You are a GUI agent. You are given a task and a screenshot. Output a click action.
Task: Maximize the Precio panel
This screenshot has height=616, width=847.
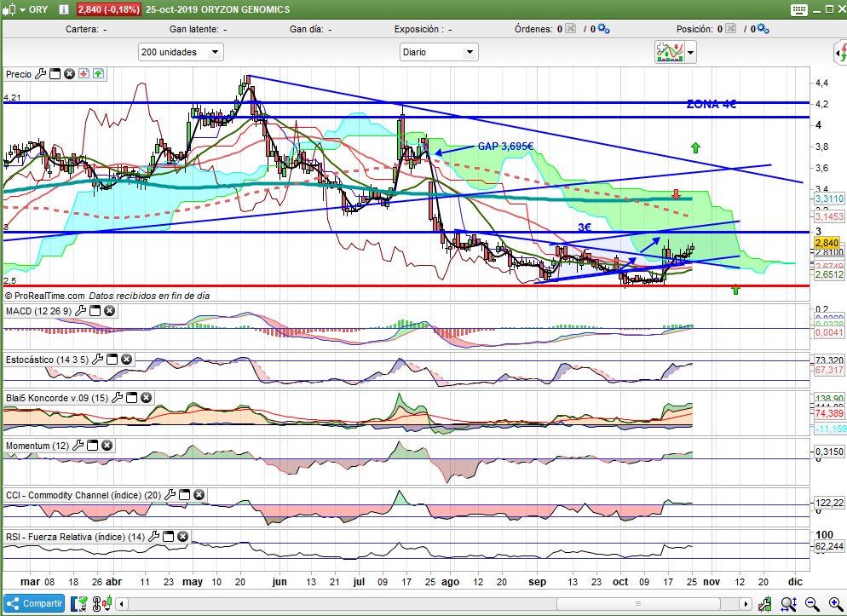point(55,74)
